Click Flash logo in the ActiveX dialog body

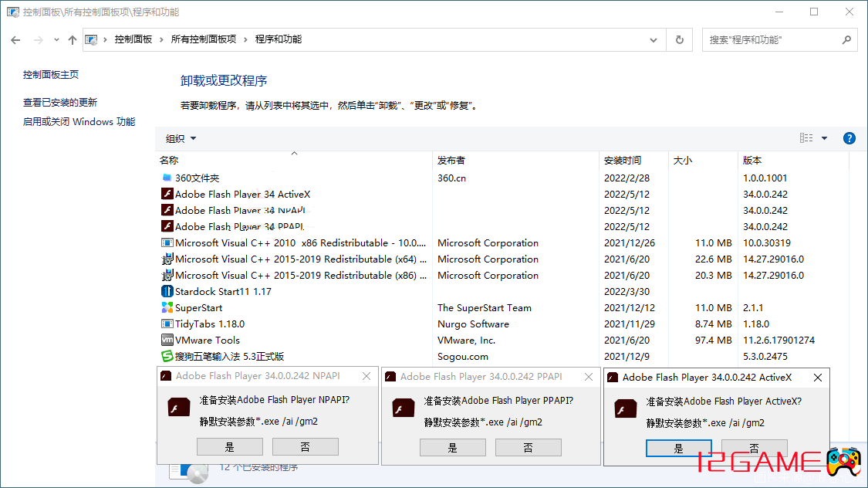626,410
